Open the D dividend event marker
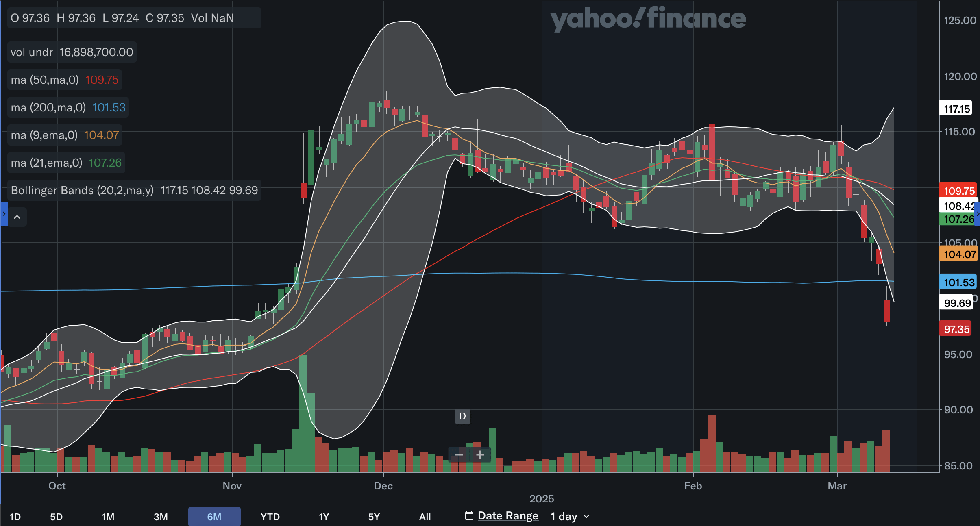 click(462, 416)
